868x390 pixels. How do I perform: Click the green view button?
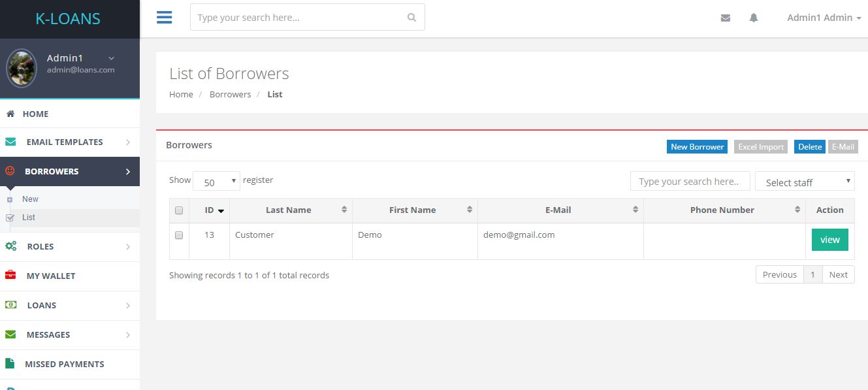click(x=829, y=240)
